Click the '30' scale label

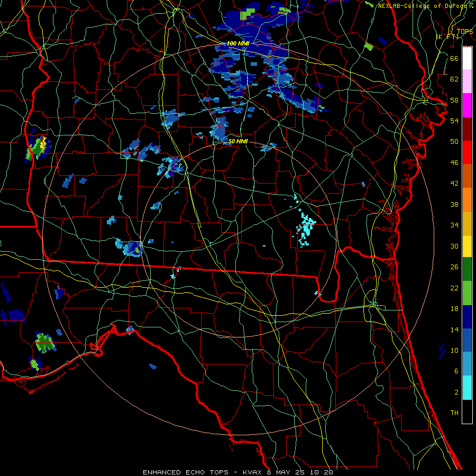[x=454, y=246]
